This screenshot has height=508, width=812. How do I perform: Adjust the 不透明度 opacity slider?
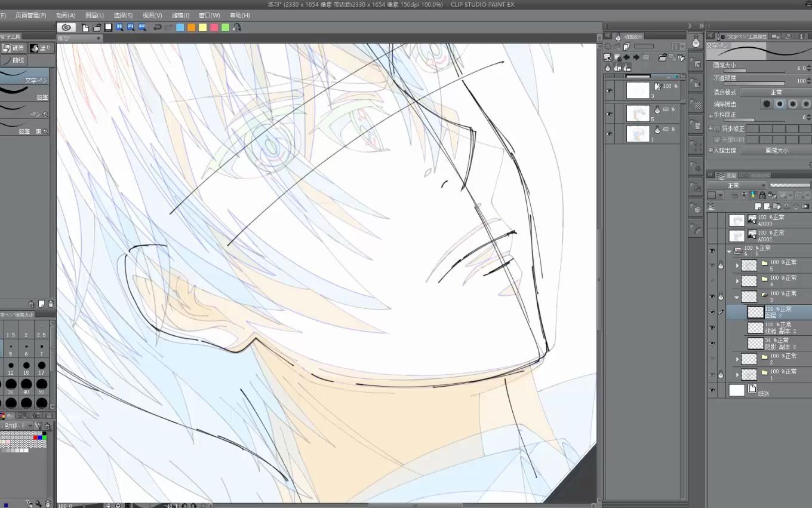coord(755,83)
